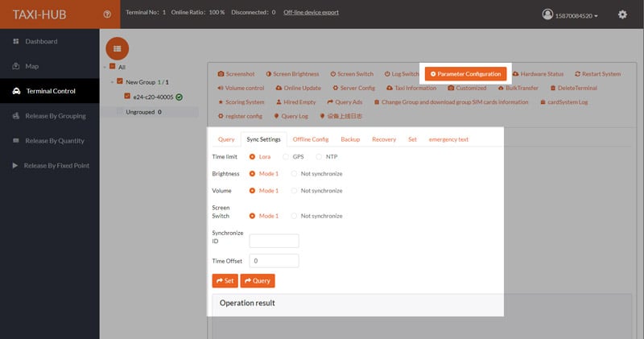Click the green online status icon of e24-c20-40005

click(x=179, y=97)
